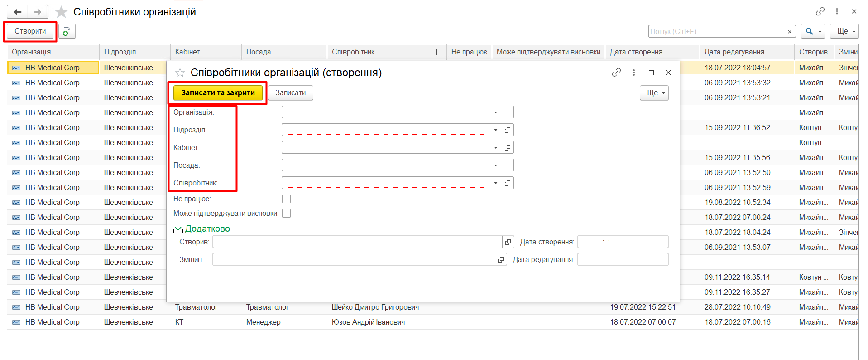The height and width of the screenshot is (360, 868).
Task: Open the 'Ще' menu in dialog
Action: coord(654,93)
